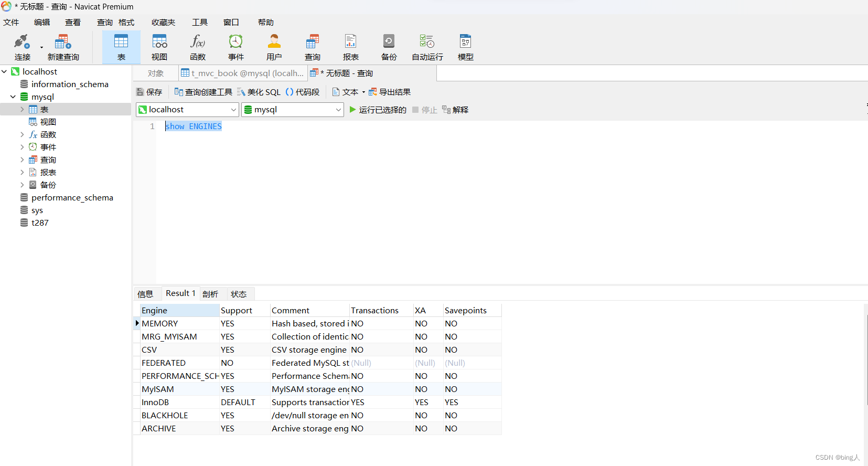Select the Table (表) toolbar icon
868x466 pixels.
[121, 47]
